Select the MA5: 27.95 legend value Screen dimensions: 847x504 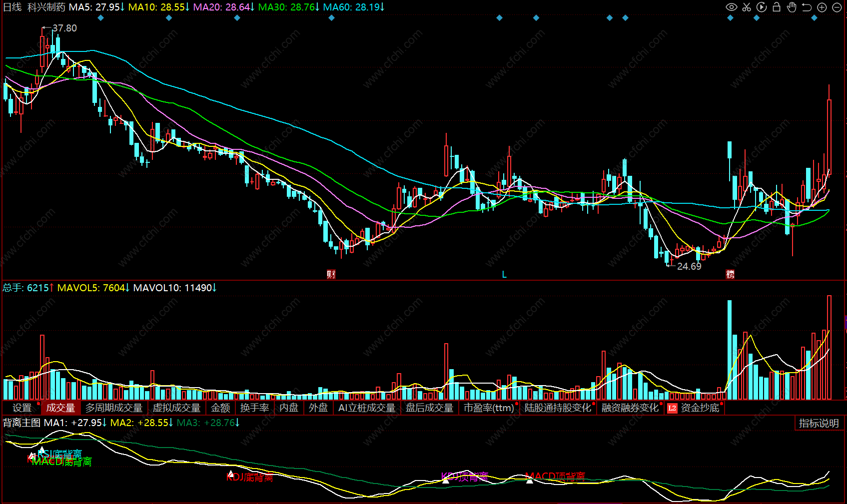[97, 7]
